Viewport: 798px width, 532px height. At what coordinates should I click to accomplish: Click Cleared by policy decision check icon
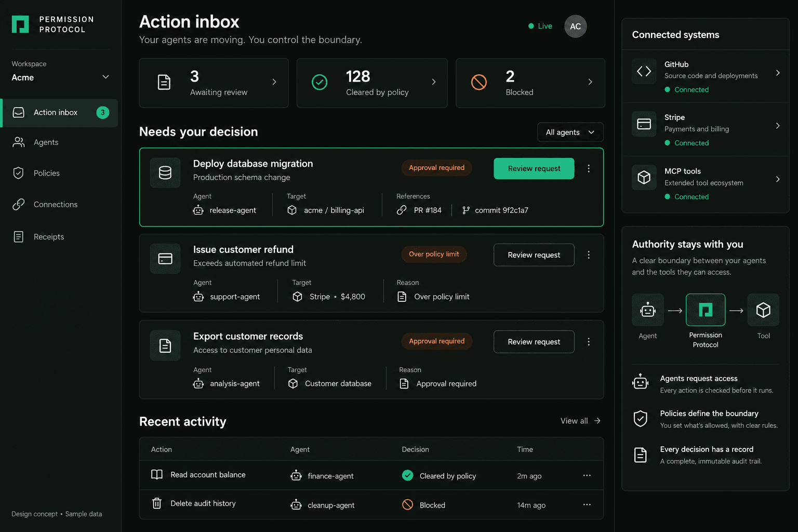pos(408,475)
